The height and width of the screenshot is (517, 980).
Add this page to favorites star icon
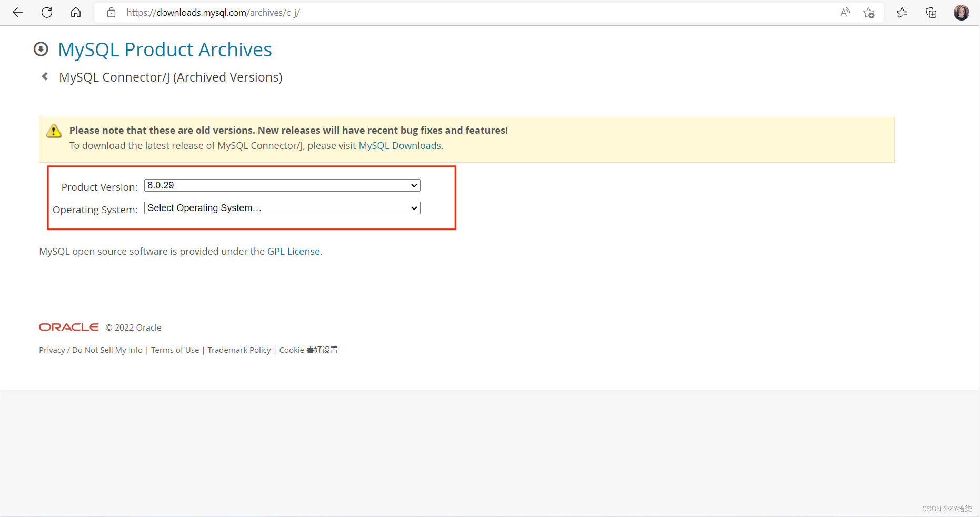coord(869,13)
